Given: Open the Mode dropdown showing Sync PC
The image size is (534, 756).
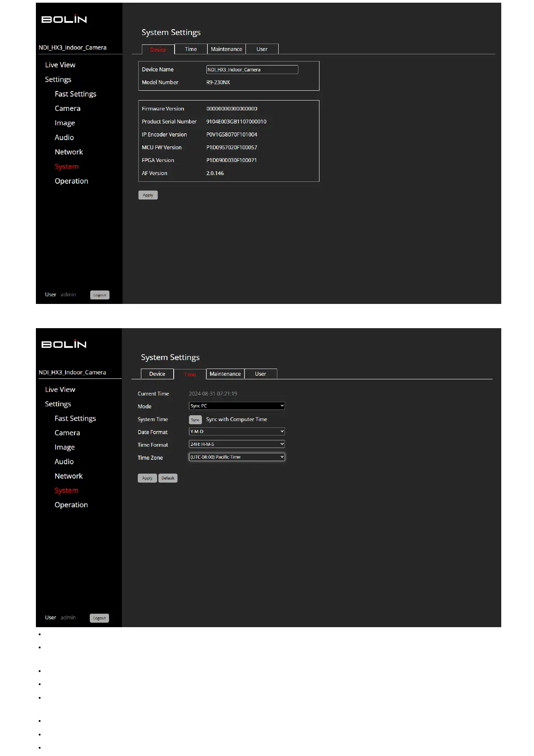Looking at the screenshot, I should tap(236, 406).
